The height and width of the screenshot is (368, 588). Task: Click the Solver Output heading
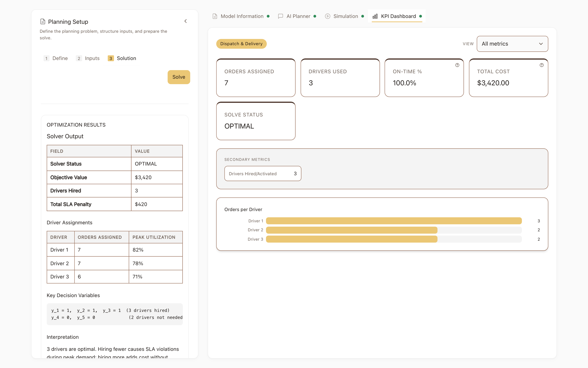click(x=65, y=136)
